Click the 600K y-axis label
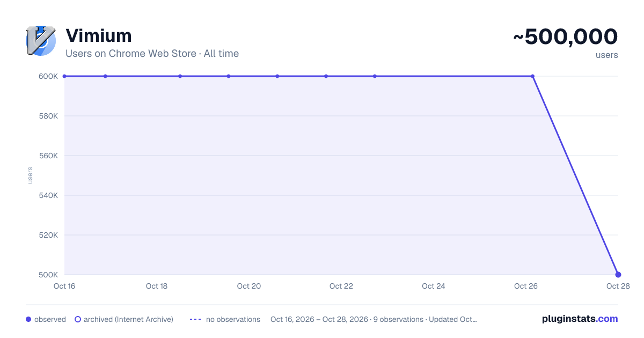 coord(48,76)
